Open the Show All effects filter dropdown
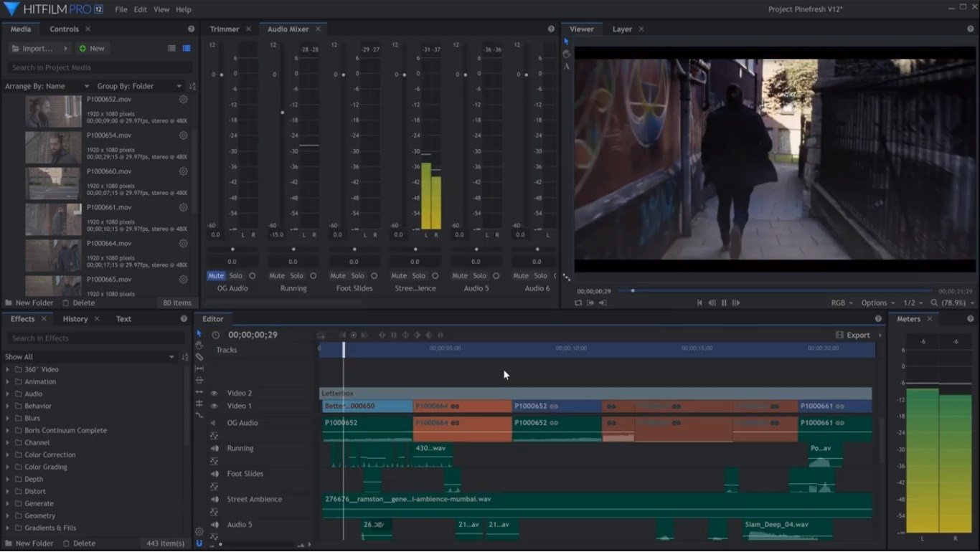The image size is (980, 552). tap(90, 357)
